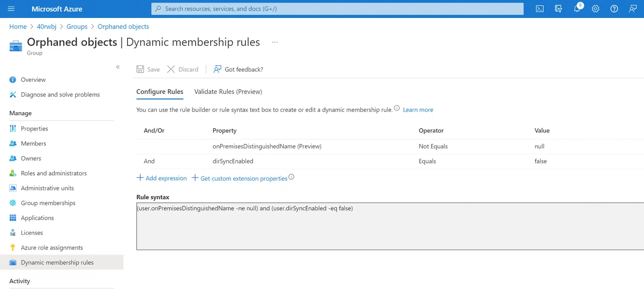644x290 pixels.
Task: Click the Group memberships gear icon
Action: point(13,203)
